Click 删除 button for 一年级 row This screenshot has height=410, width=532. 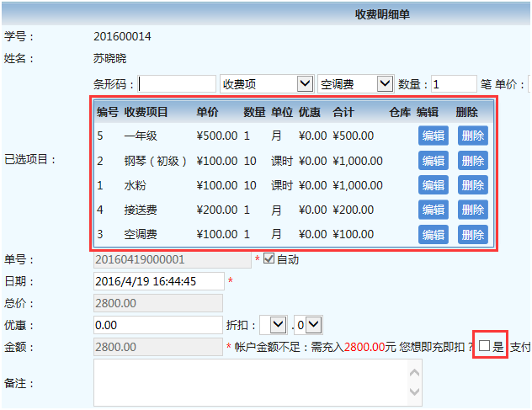click(472, 136)
